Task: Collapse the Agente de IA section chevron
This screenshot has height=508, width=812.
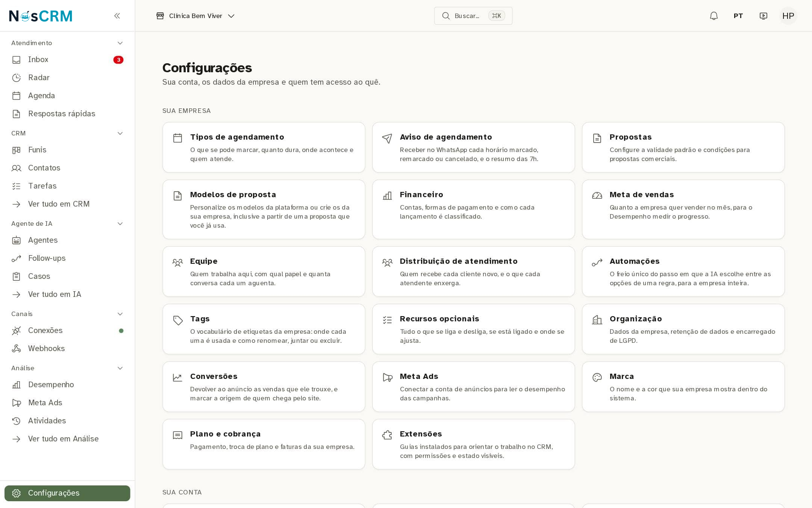Action: (120, 224)
